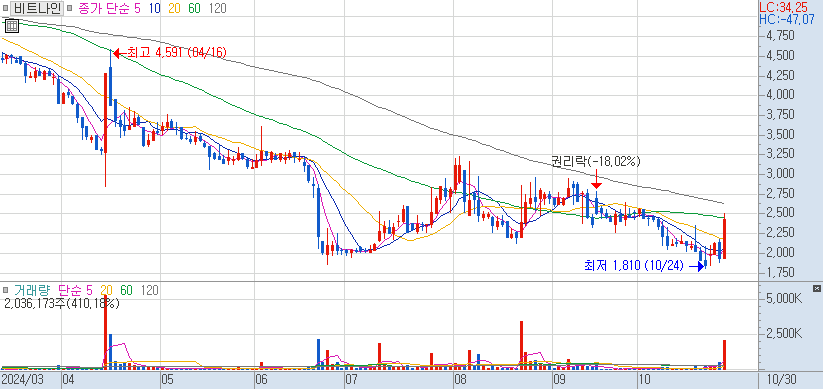Click the 3,500 price axis label

(780, 135)
